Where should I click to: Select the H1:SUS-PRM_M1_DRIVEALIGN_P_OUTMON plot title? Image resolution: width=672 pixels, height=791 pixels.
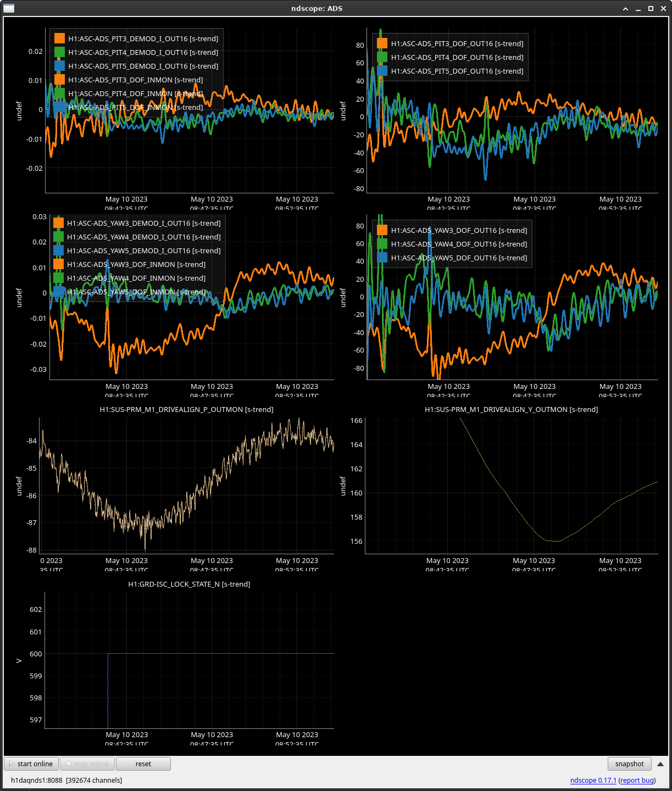point(186,409)
